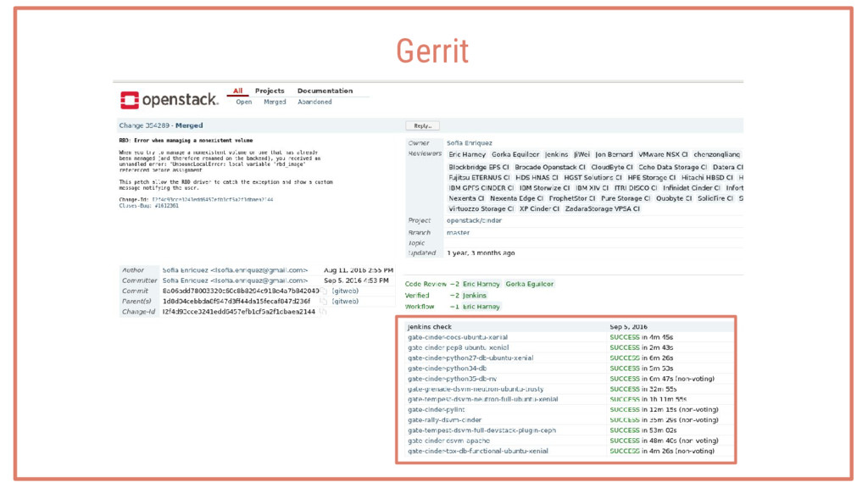Open the openstack/cinder project link
The width and height of the screenshot is (868, 488).
tap(475, 220)
